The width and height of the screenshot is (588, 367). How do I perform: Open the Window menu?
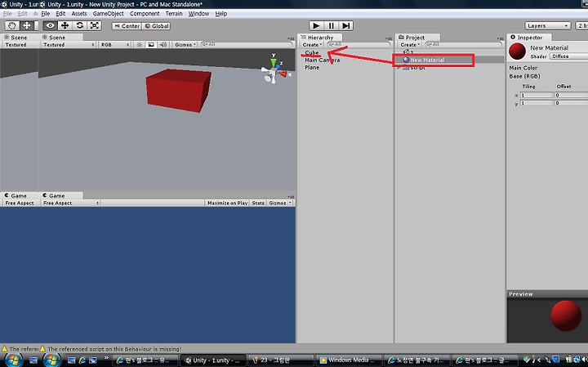coord(198,14)
